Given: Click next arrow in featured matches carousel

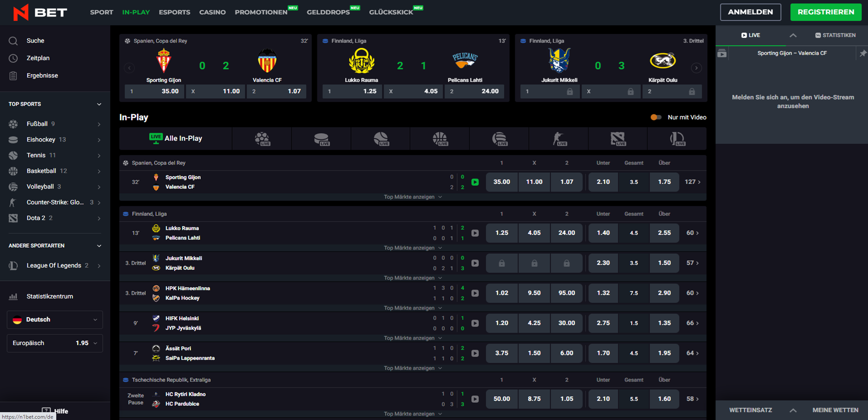Looking at the screenshot, I should click(696, 68).
